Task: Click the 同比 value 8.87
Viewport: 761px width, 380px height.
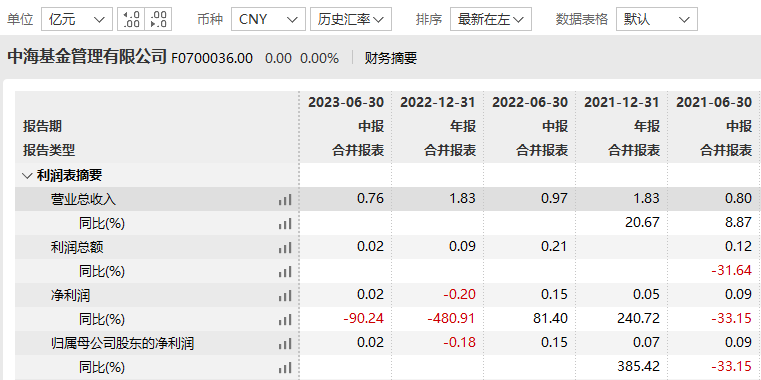Action: point(738,223)
